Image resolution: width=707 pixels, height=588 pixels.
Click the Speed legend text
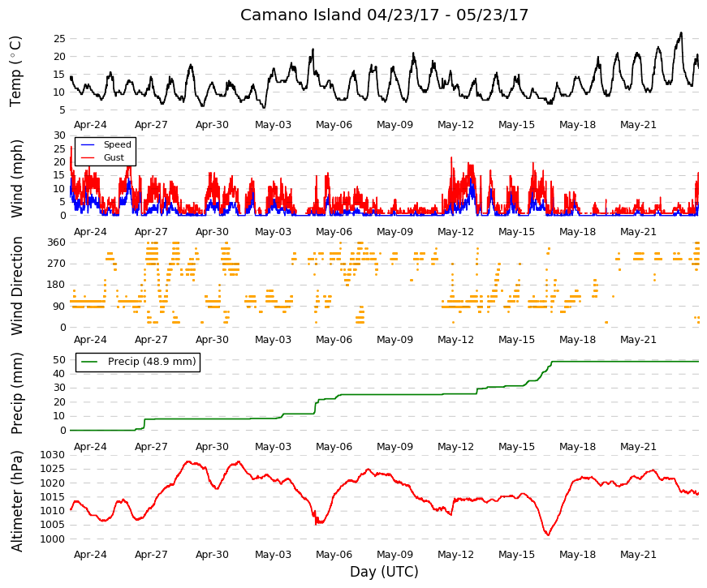coord(117,144)
